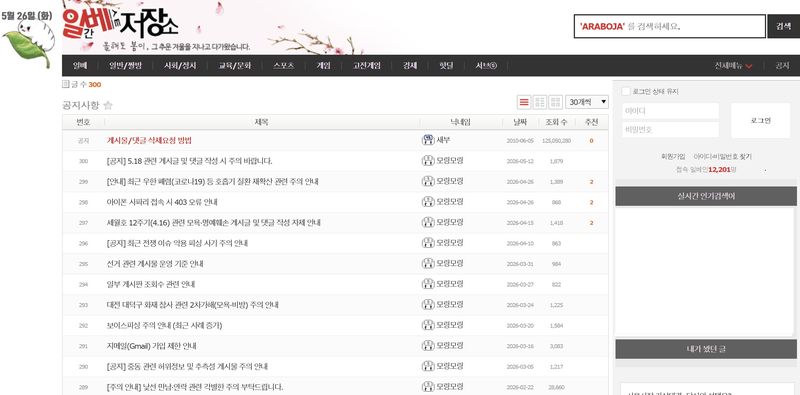Click the 날짜 column header

(519, 122)
